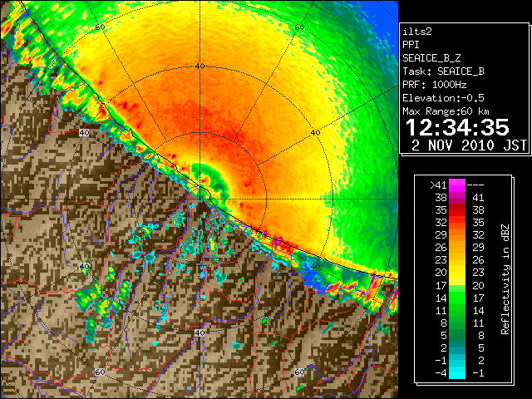532x399 pixels.
Task: Click the 'ilts2' radar name text
Action: coord(417,32)
